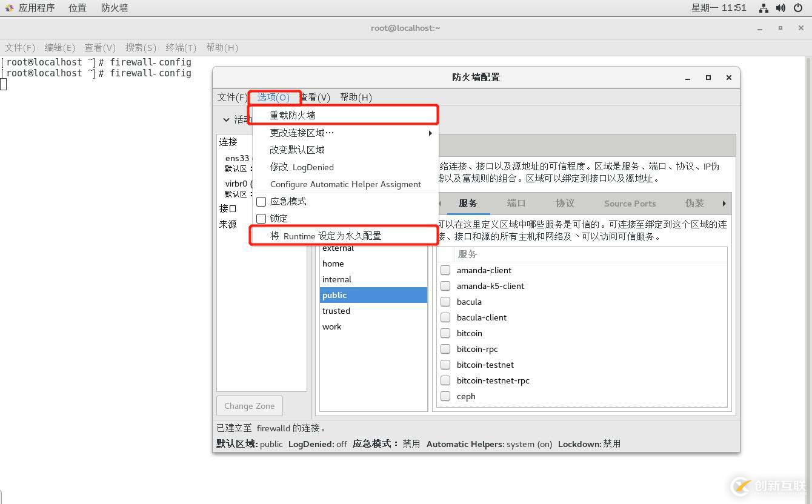Enable ceph service checkbox
The image size is (812, 504).
point(445,396)
